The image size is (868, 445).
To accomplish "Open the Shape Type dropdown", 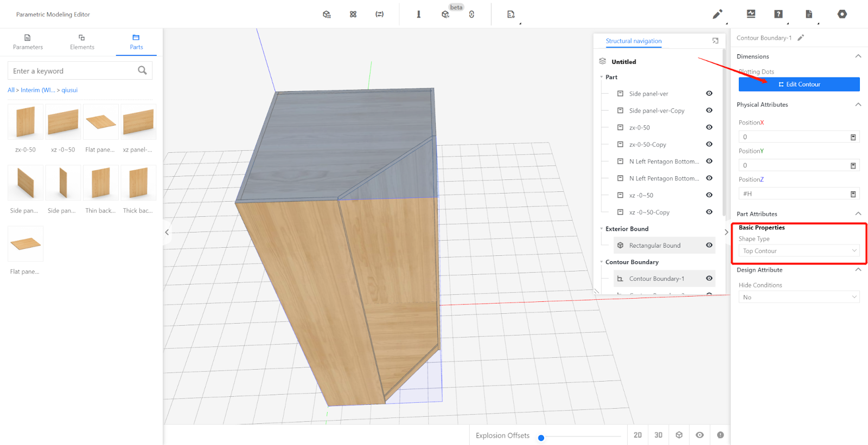I will (x=799, y=251).
